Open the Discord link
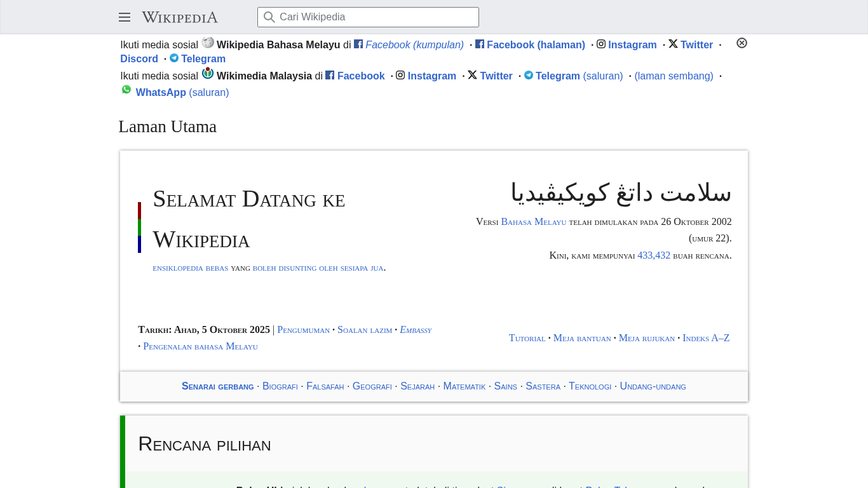The image size is (868, 488). click(139, 59)
